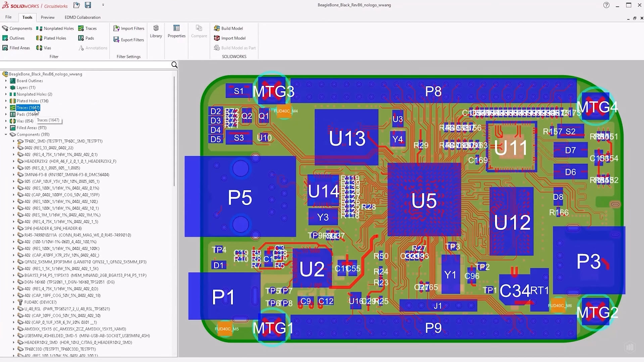The width and height of the screenshot is (644, 362).
Task: Open the EDMD Collaboration tab
Action: (83, 17)
